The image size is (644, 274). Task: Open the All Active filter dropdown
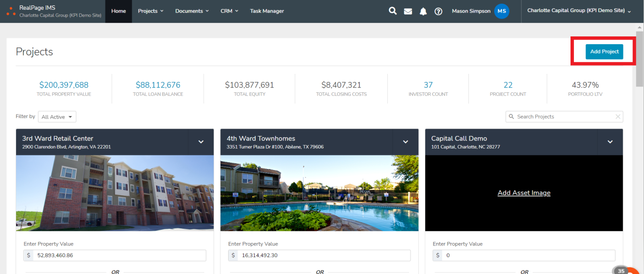coord(57,117)
